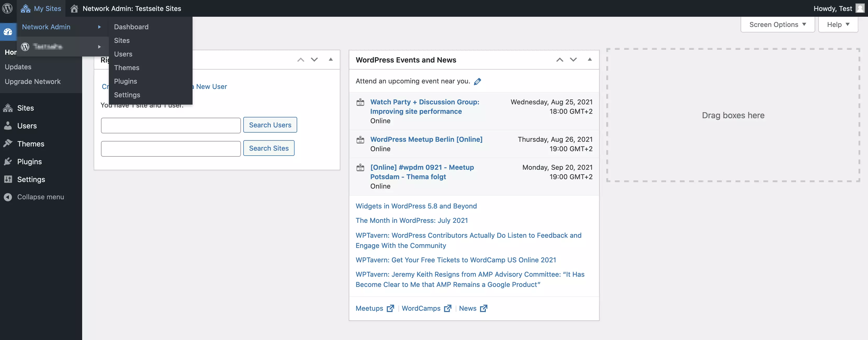Click the Search Sites input field
The height and width of the screenshot is (340, 868).
coord(171,148)
